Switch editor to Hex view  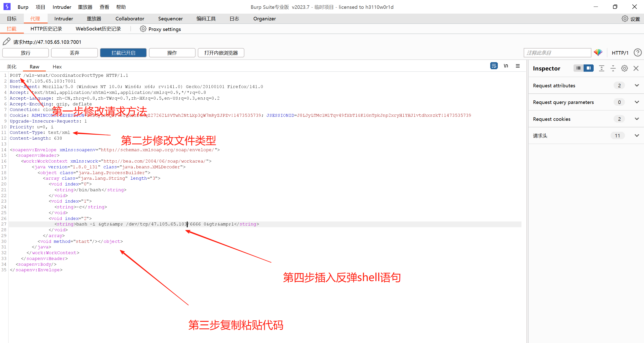pos(57,67)
